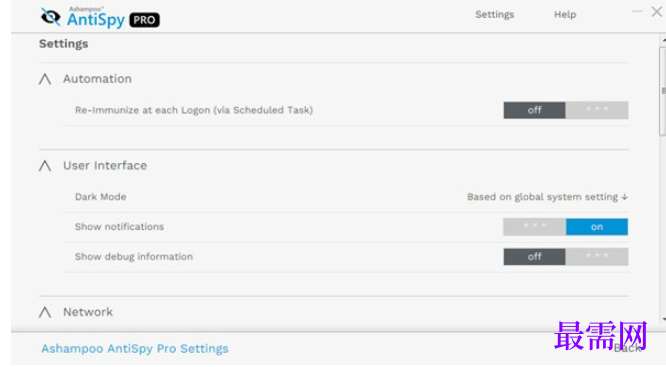Click the scrollbar up arrow
Viewport: 666px width, 367px height.
pos(663,40)
